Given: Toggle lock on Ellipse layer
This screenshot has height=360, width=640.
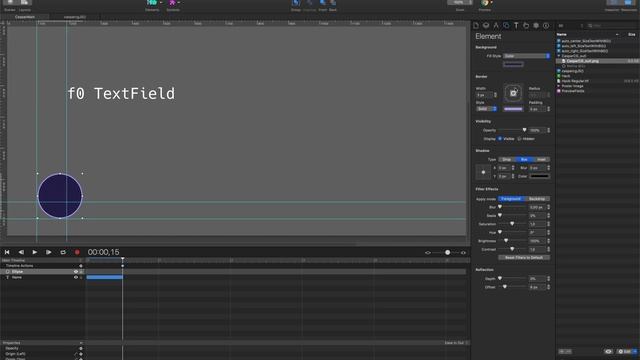Looking at the screenshot, I should click(81, 271).
